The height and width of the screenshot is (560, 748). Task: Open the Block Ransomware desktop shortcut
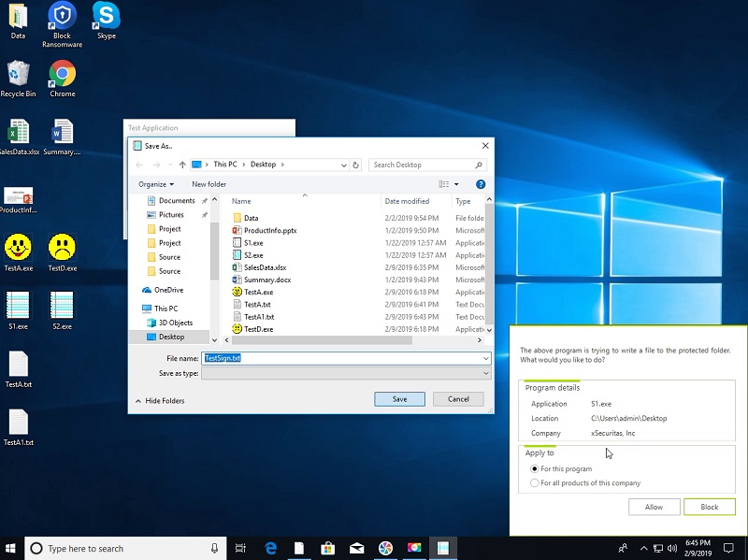pos(62,24)
